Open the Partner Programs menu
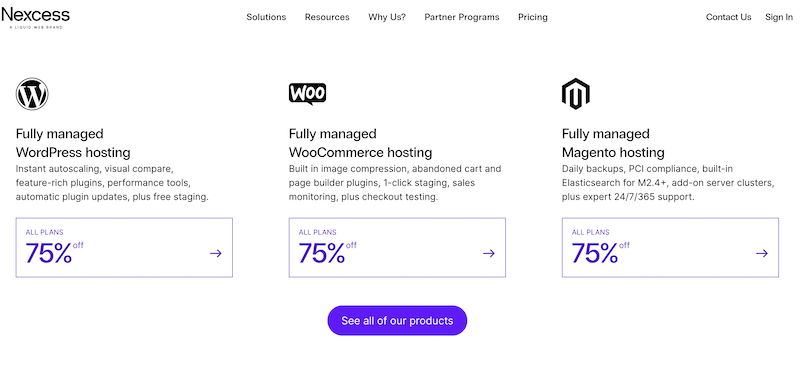Screen dimensions: 800x369 tap(462, 17)
